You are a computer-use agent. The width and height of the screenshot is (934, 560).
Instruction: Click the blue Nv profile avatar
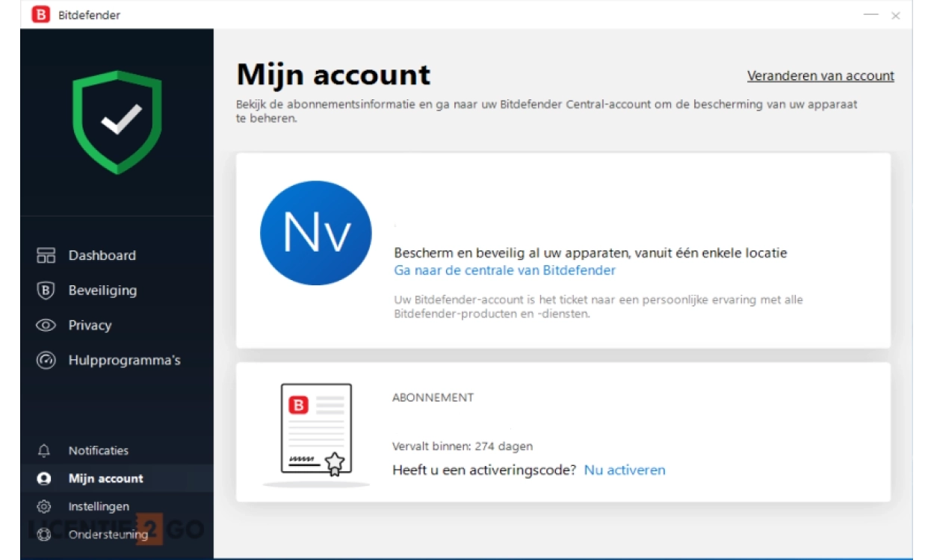coord(315,233)
